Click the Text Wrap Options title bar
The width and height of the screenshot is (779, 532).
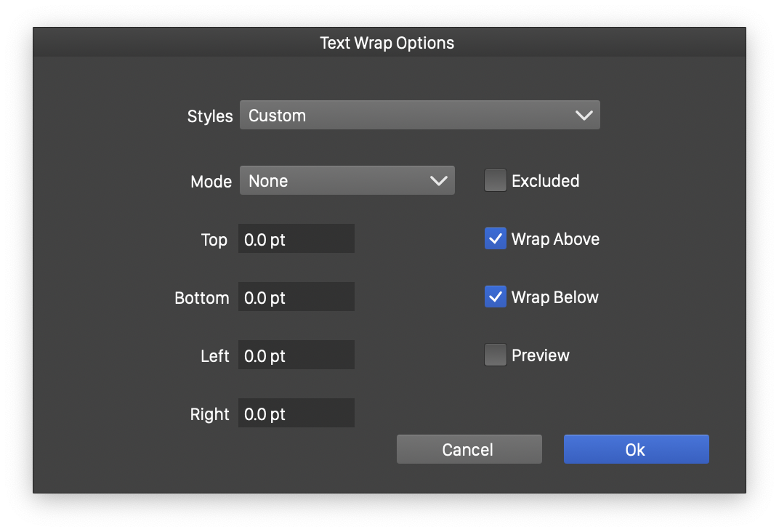[x=387, y=43]
